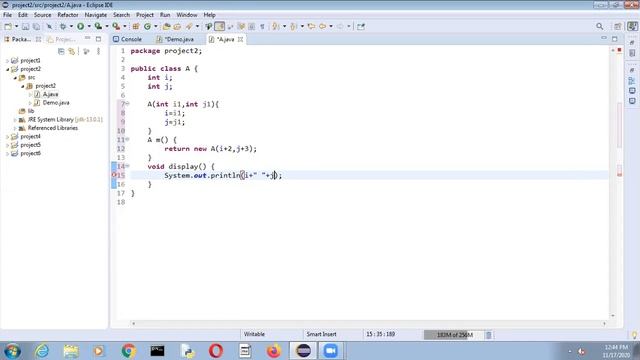Open the Debug button dropdown arrow
Viewport: 640px width, 360px height.
pyautogui.click(x=71, y=27)
